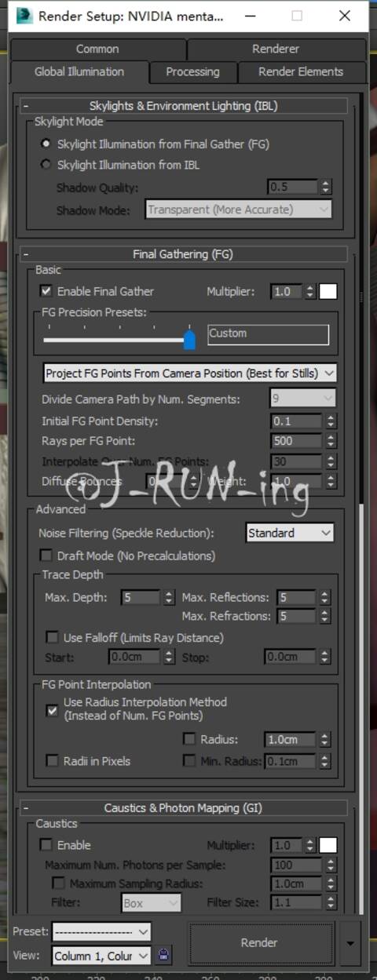The width and height of the screenshot is (377, 980).
Task: Click Maximum Num. Photons per Sample field
Action: point(297,865)
